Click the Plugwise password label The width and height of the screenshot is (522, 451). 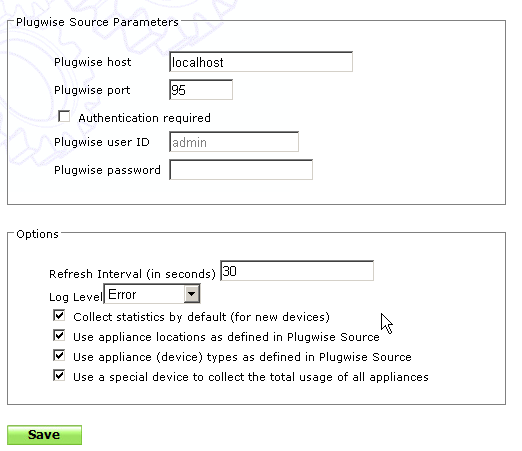coord(107,170)
